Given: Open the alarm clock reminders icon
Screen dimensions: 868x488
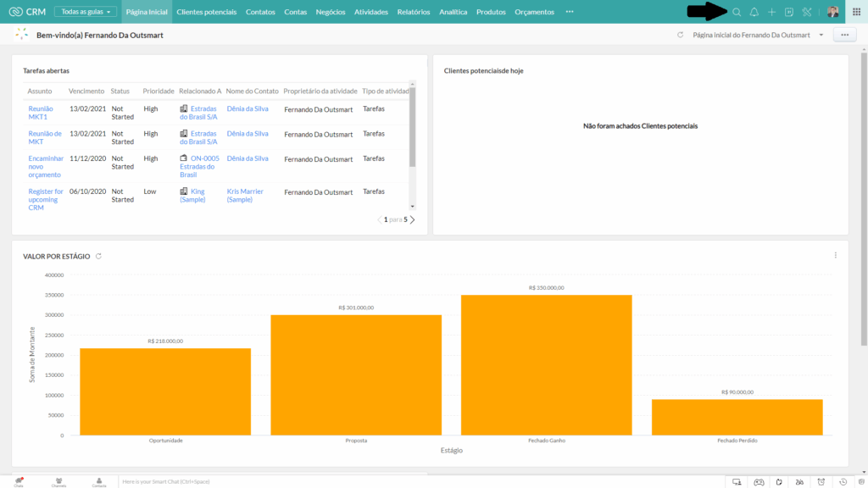Looking at the screenshot, I should (x=821, y=482).
